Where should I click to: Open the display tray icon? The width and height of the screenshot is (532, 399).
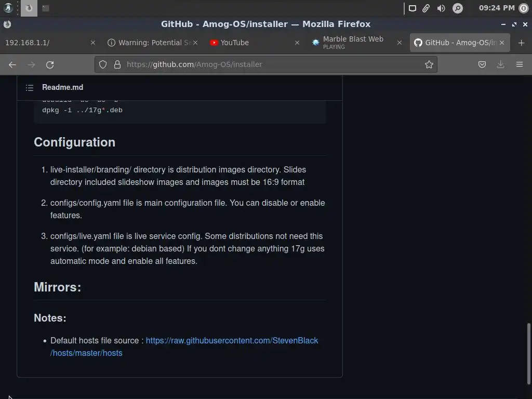[412, 8]
